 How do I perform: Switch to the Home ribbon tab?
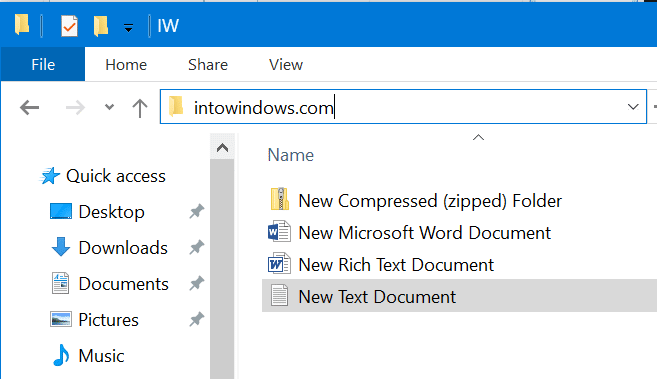tap(126, 64)
